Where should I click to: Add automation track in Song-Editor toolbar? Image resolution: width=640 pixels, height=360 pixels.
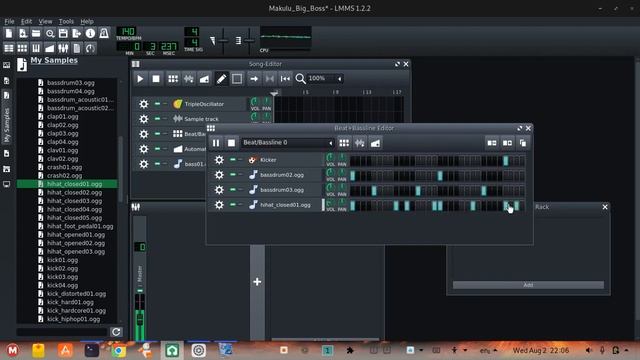tap(204, 79)
